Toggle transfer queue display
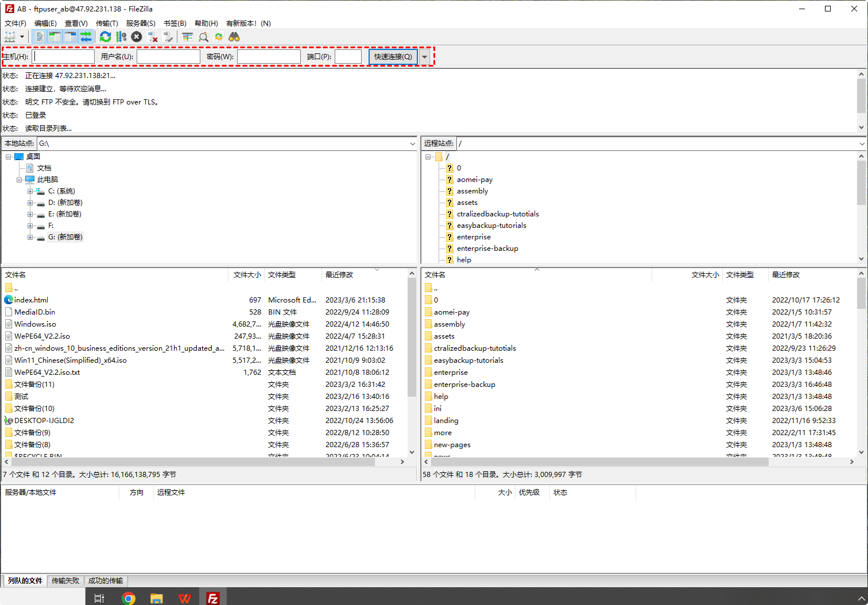The image size is (868, 605). tap(86, 37)
